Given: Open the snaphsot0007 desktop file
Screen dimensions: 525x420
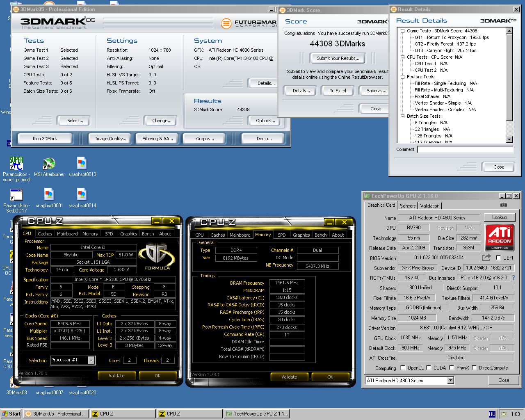Looking at the screenshot, I should (49, 393).
